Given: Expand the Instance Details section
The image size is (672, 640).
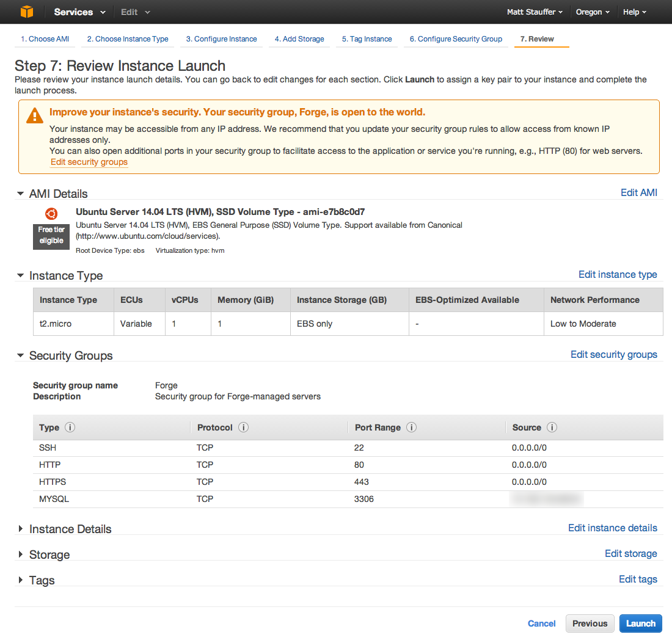Looking at the screenshot, I should point(20,529).
